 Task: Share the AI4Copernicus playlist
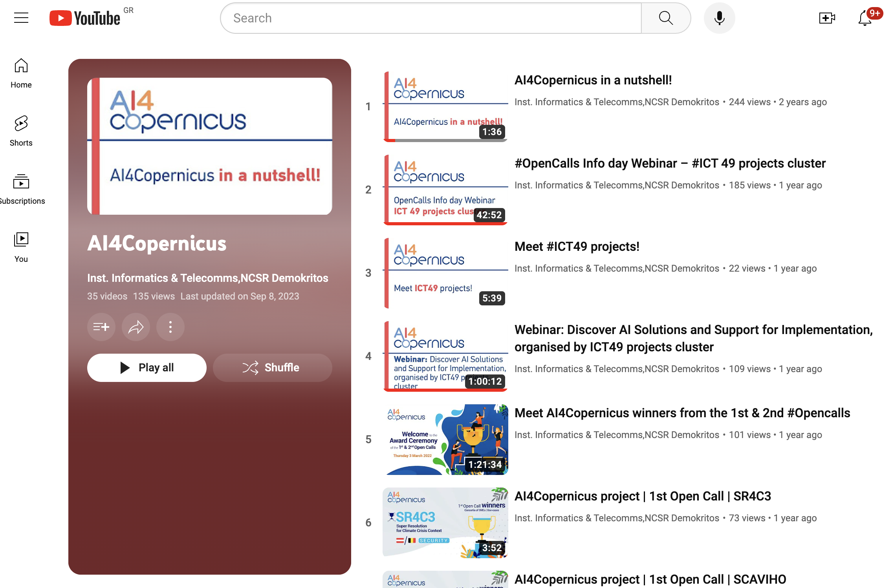pos(136,327)
